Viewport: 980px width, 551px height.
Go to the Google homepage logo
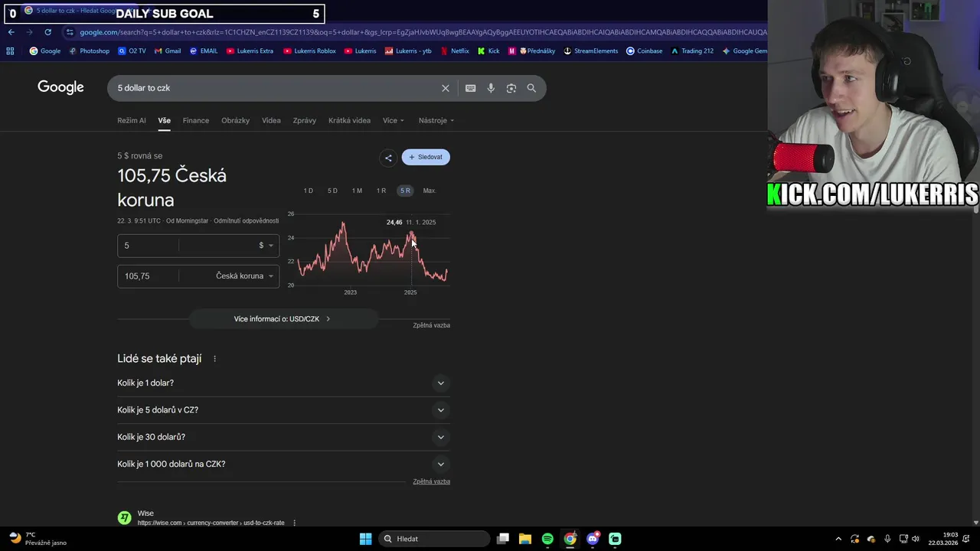[x=60, y=87]
